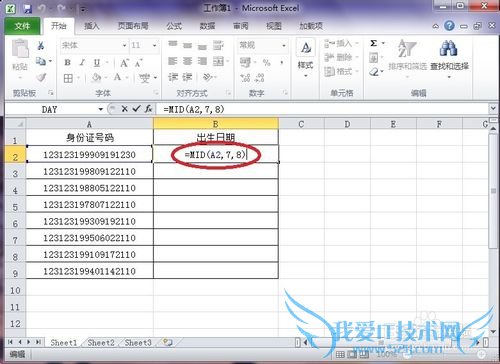Select column C header
This screenshot has height=364, width=500.
[301, 124]
